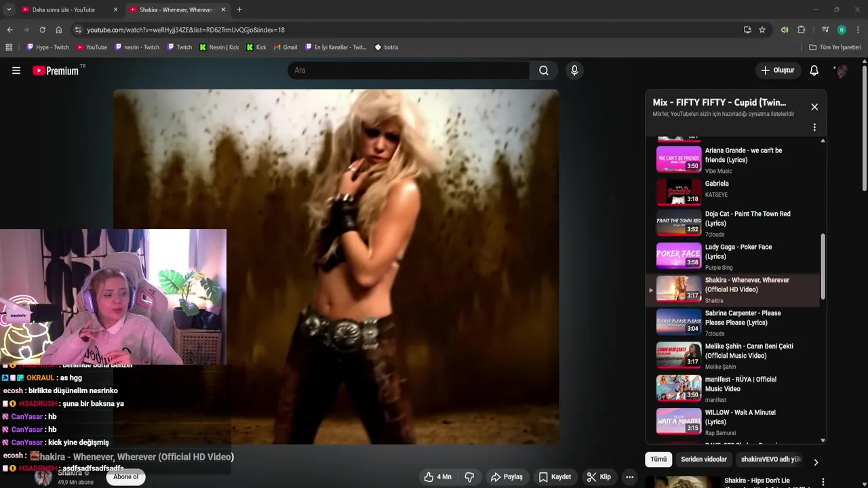Viewport: 868px width, 488px height.
Task: Open Shakira channel avatar
Action: [x=43, y=477]
